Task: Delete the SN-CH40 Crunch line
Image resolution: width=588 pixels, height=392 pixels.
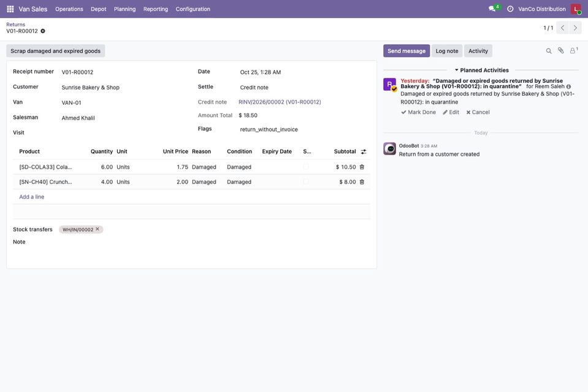Action: 362,182
